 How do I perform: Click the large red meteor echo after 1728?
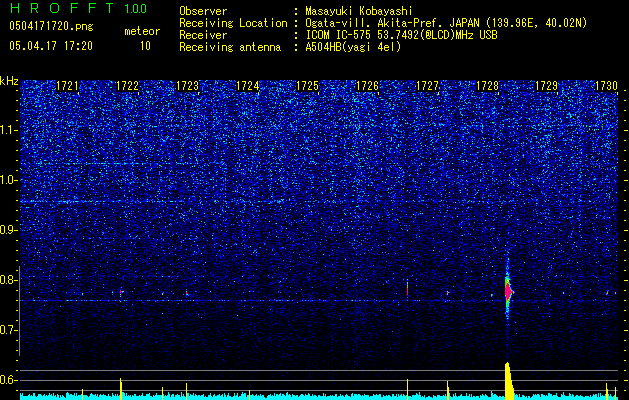pyautogui.click(x=508, y=291)
